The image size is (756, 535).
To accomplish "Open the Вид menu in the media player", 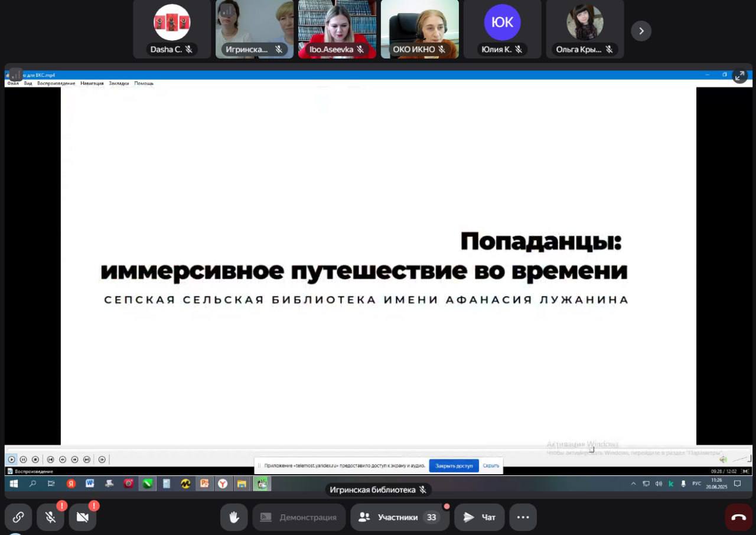I will [x=28, y=83].
